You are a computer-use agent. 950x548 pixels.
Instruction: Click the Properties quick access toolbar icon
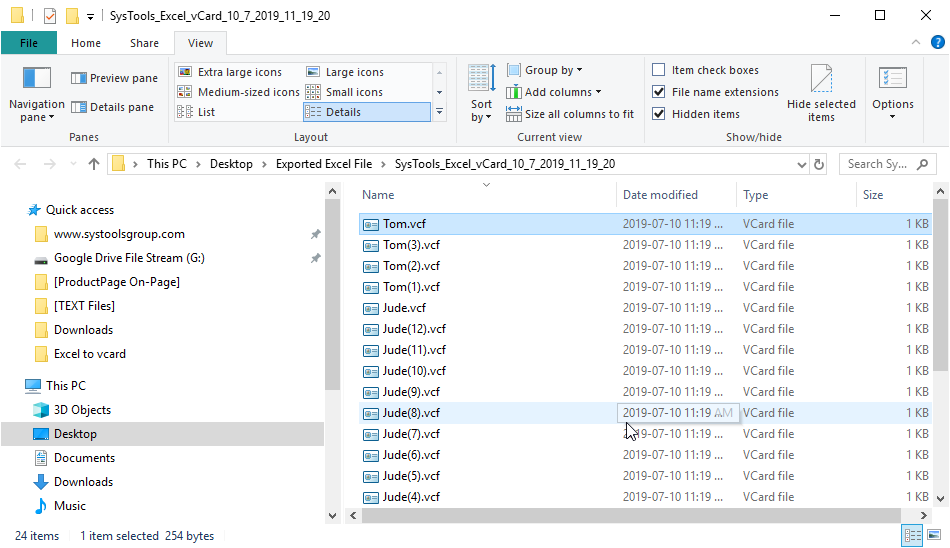[x=50, y=16]
